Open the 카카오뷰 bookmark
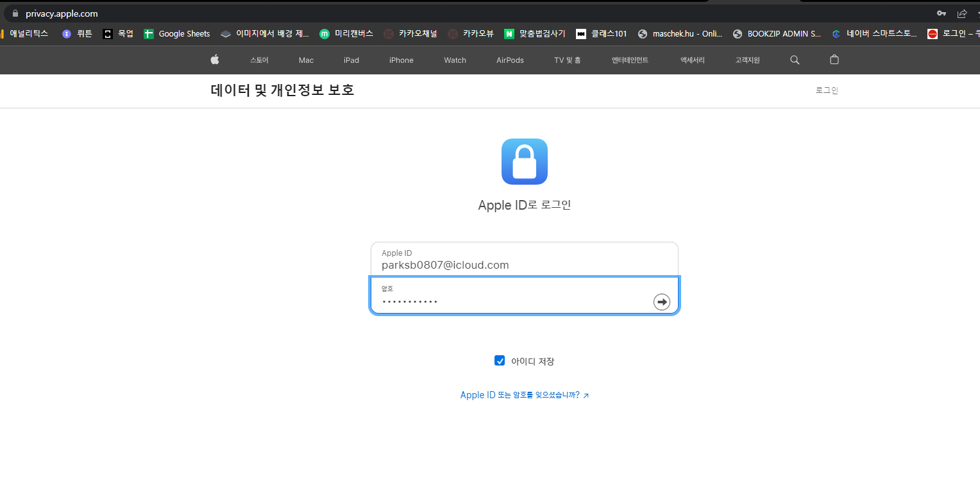 click(x=471, y=34)
